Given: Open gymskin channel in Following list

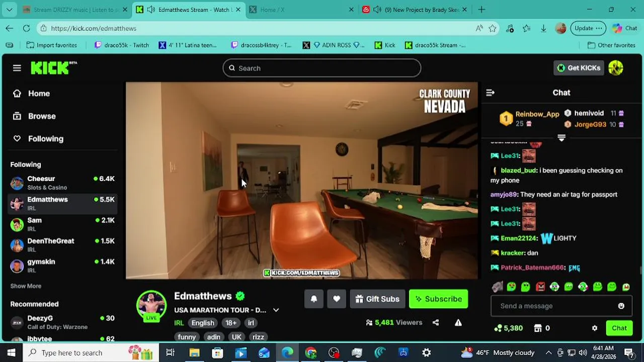Looking at the screenshot, I should click(62, 265).
